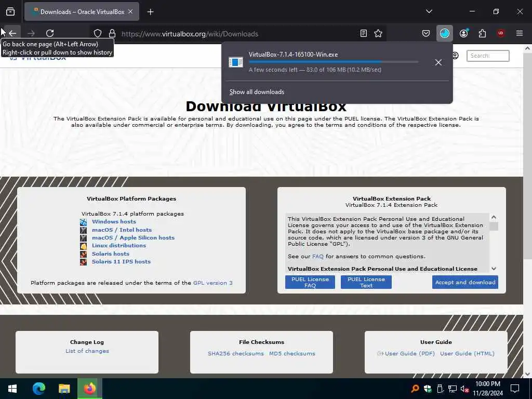
Task: Open GPL version 3 license link
Action: point(212,283)
